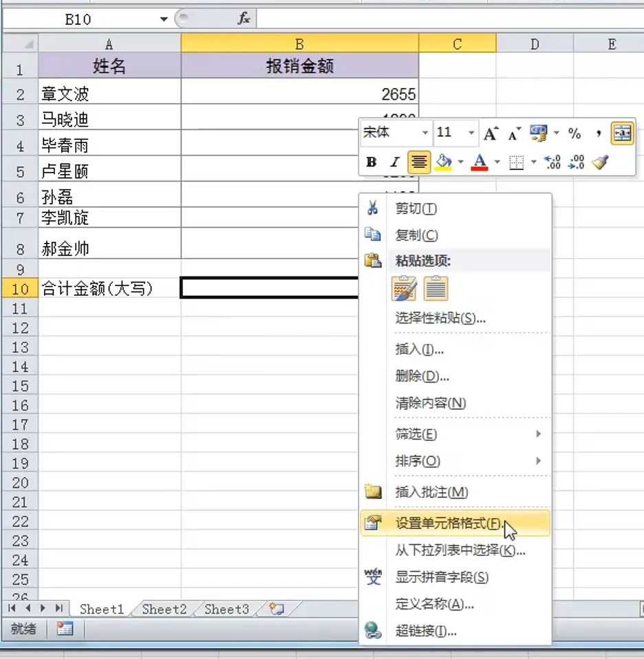Open the font size 11 dropdown

tap(471, 133)
